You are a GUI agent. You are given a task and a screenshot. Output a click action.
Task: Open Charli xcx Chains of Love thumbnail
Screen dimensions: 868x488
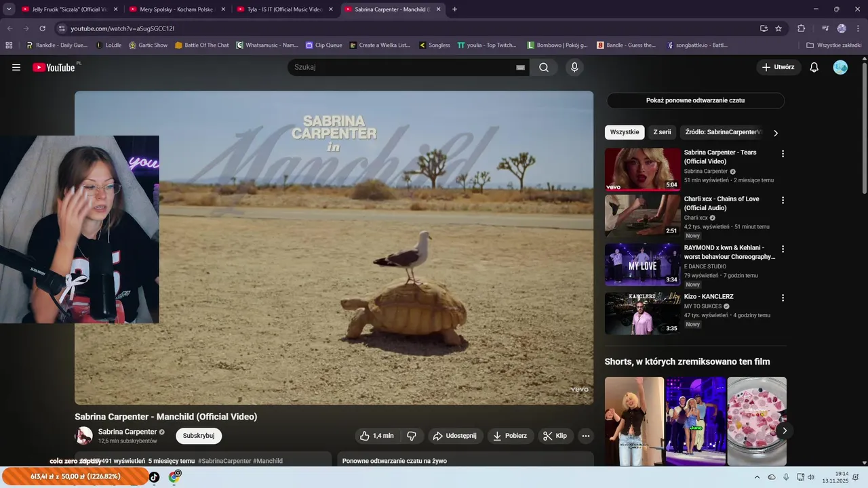click(642, 216)
